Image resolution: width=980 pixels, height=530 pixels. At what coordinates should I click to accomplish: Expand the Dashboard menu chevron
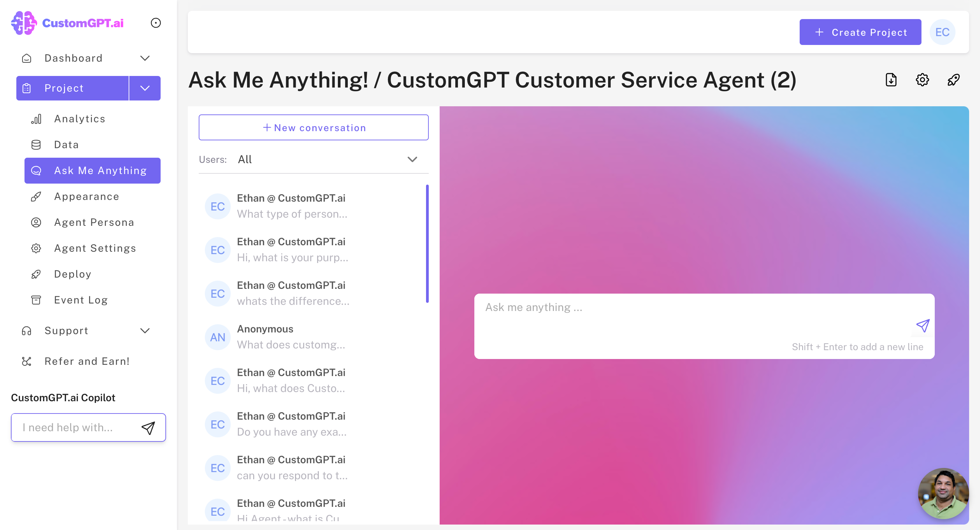click(145, 58)
